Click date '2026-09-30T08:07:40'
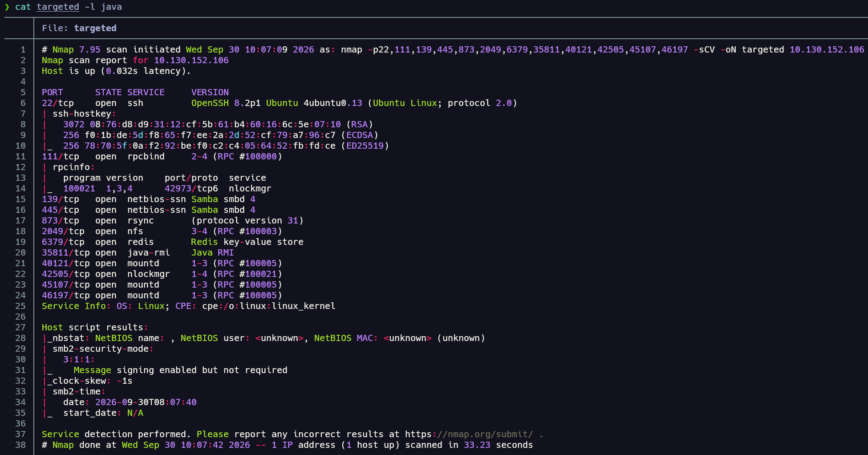868x455 pixels. [x=146, y=402]
